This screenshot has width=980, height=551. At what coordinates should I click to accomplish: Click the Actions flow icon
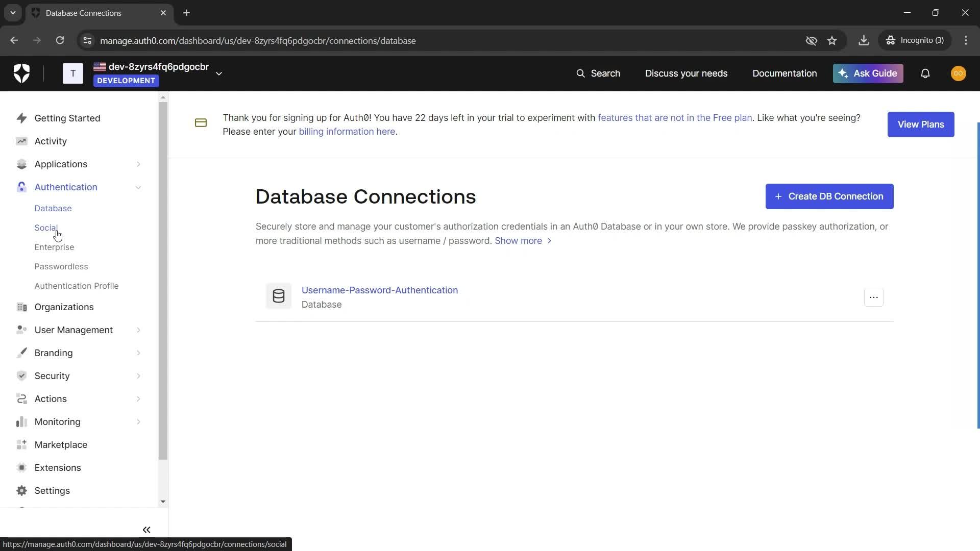21,399
